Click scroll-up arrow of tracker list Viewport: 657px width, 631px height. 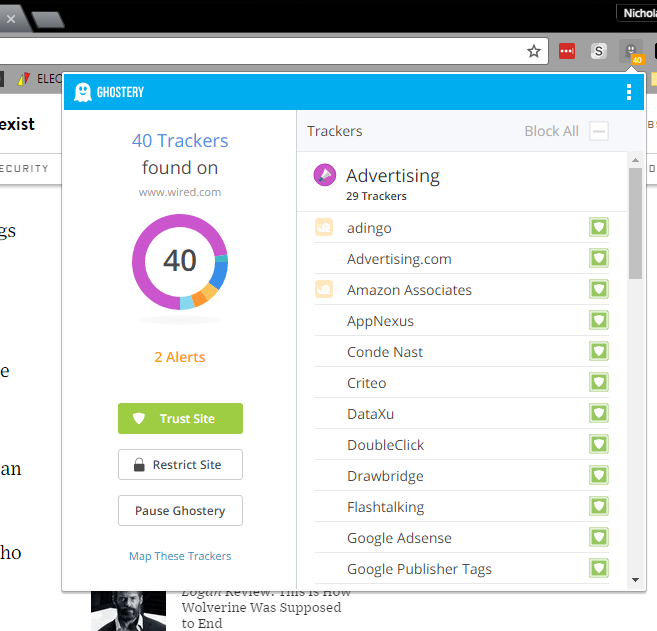[635, 160]
